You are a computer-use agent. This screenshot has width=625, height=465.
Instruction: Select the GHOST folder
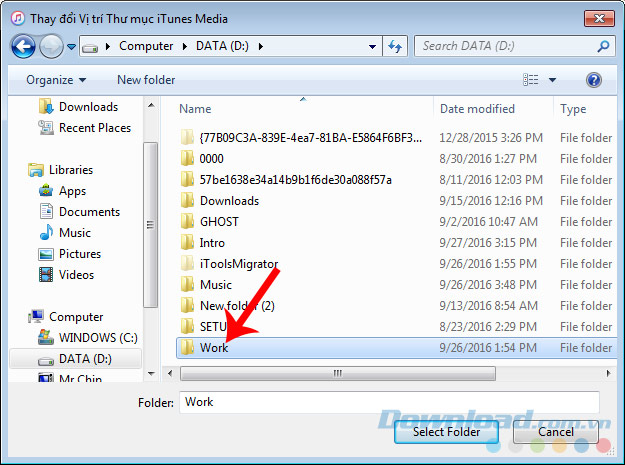point(210,222)
